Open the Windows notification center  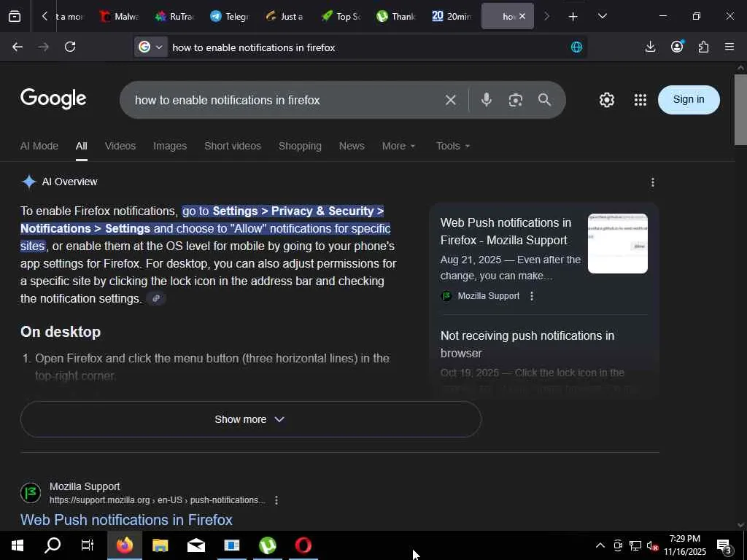click(x=724, y=546)
